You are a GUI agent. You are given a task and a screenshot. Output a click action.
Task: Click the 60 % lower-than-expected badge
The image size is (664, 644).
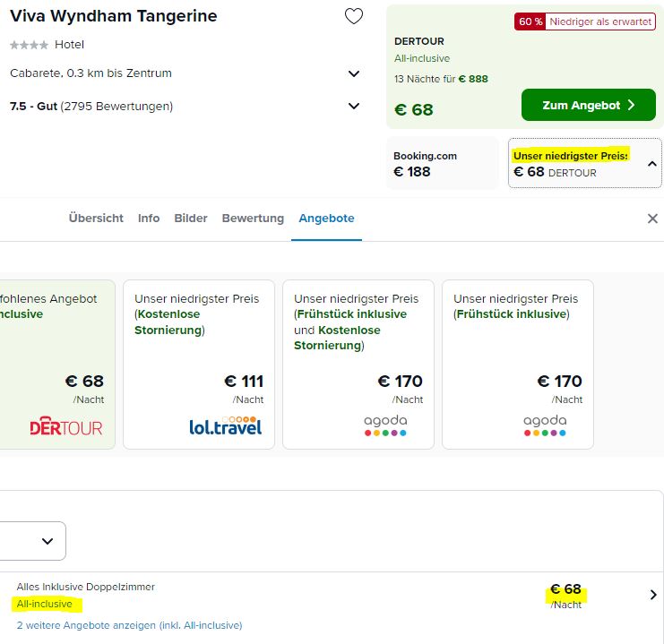585,21
